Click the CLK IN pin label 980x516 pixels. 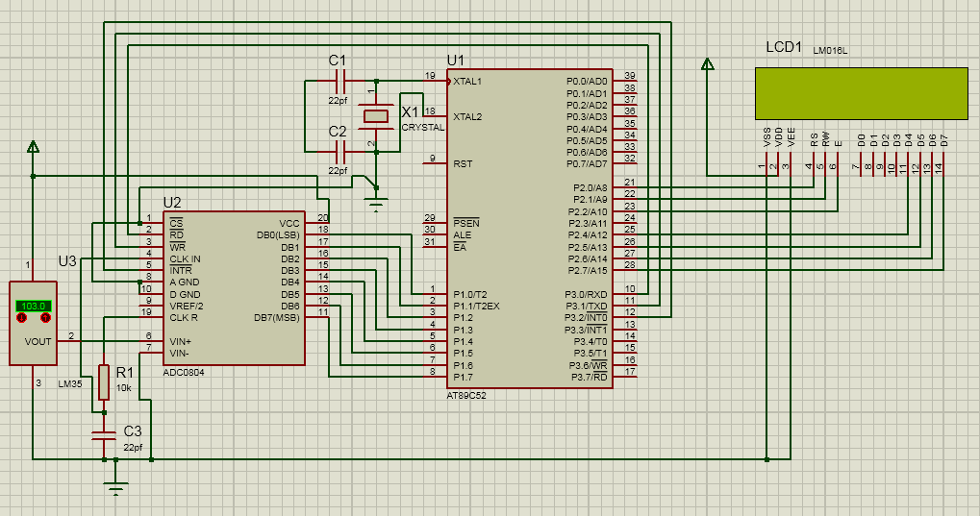[185, 258]
